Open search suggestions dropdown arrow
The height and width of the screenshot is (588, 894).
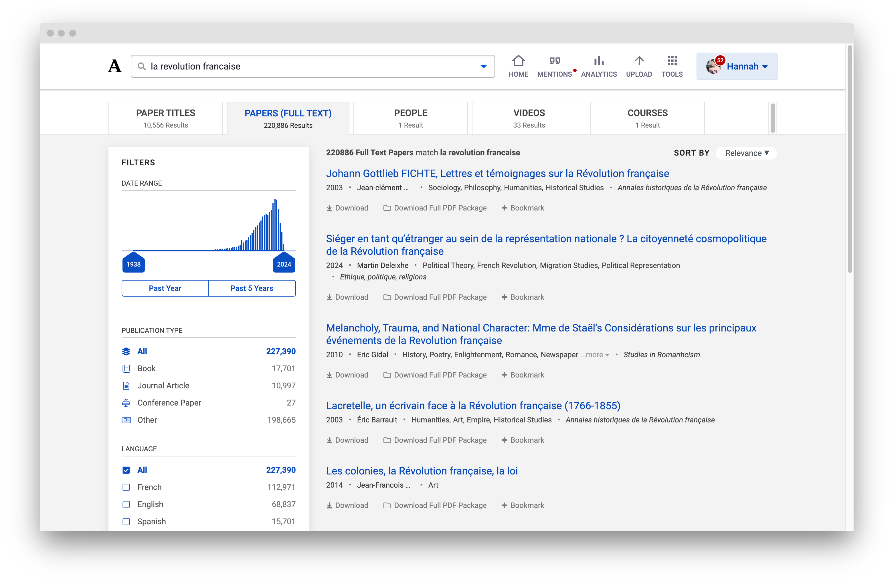point(483,66)
